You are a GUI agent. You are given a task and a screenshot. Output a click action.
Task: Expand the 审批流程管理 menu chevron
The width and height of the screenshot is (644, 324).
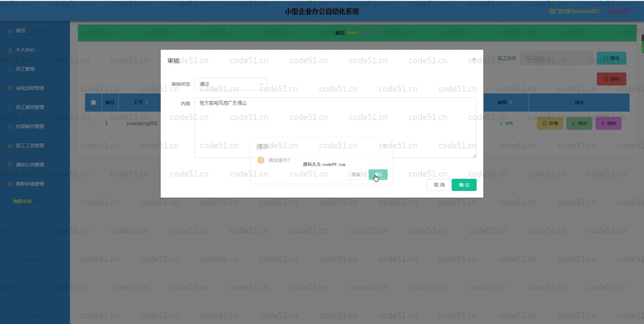pos(61,88)
